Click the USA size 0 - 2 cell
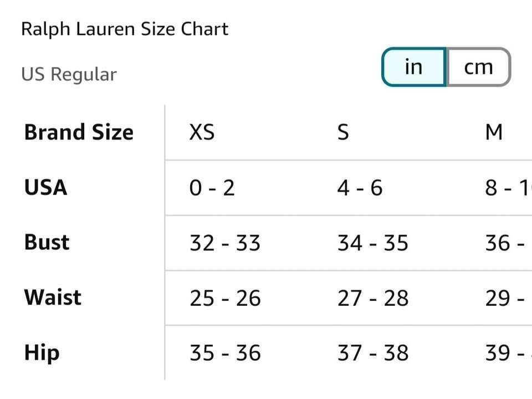 point(212,188)
